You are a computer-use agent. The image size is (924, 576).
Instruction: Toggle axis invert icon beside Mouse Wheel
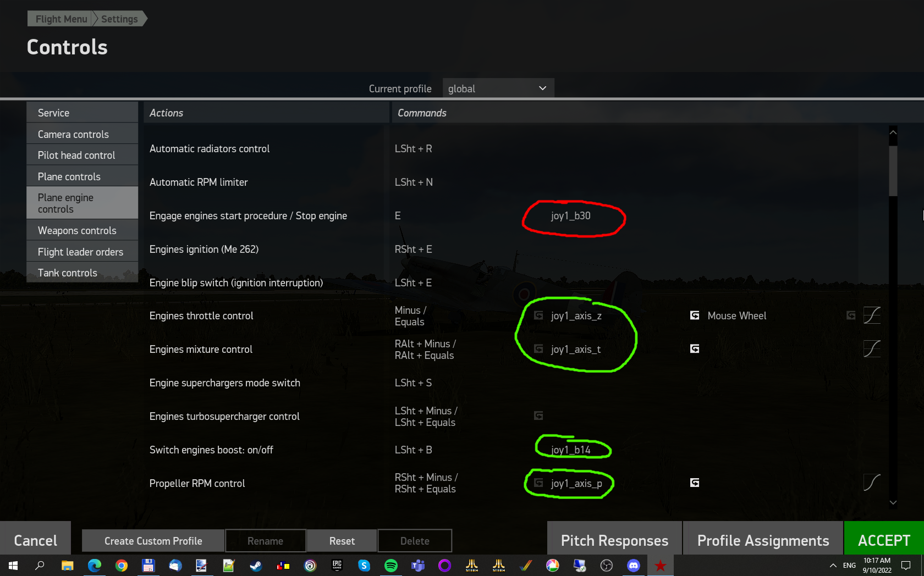tap(695, 315)
